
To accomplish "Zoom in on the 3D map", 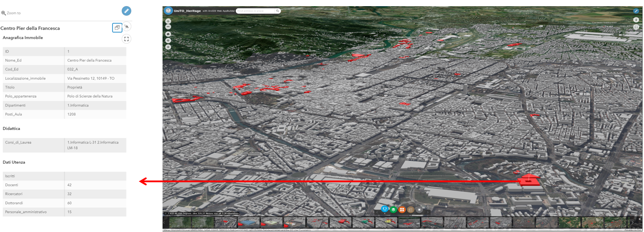I will 168,21.
